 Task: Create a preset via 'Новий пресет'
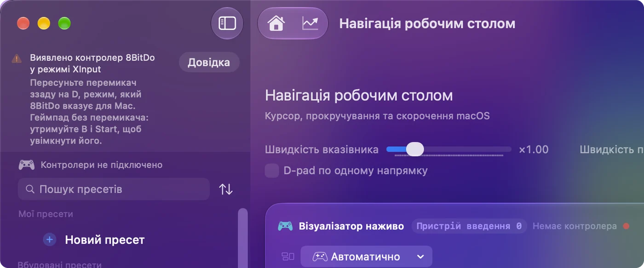click(x=105, y=239)
